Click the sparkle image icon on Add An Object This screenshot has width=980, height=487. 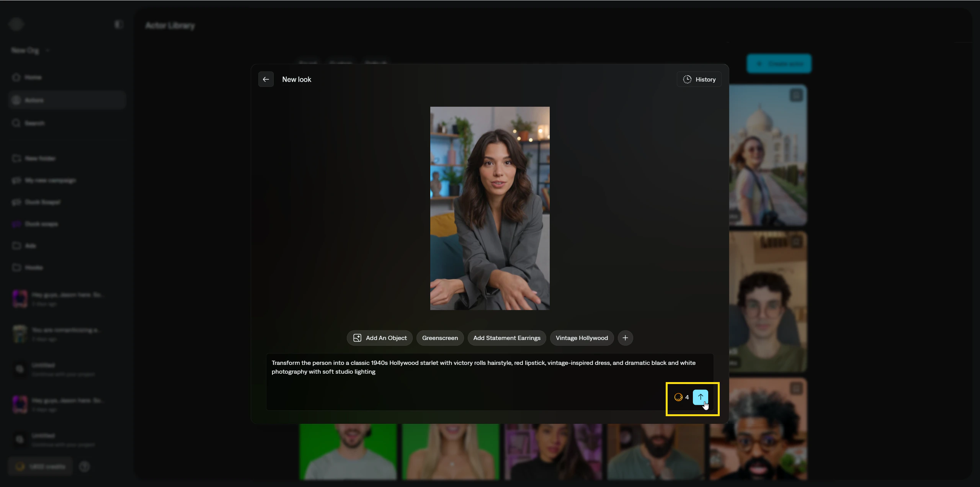[357, 338]
